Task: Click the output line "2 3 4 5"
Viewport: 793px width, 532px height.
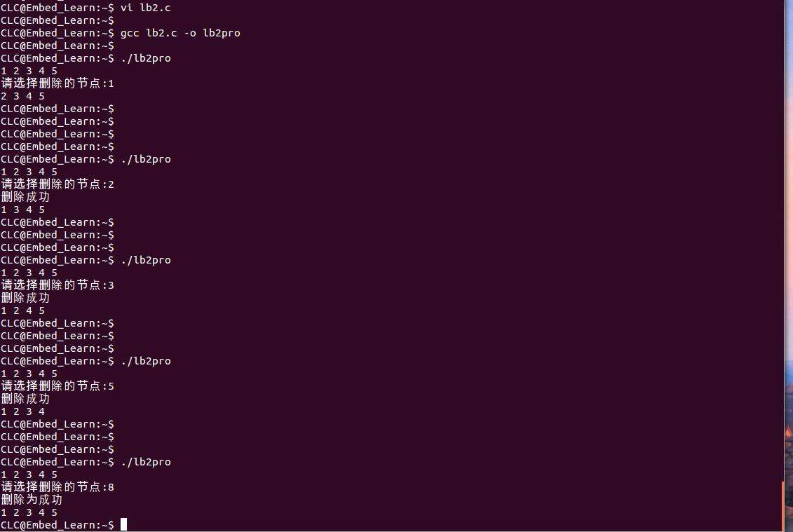Action: [23, 96]
